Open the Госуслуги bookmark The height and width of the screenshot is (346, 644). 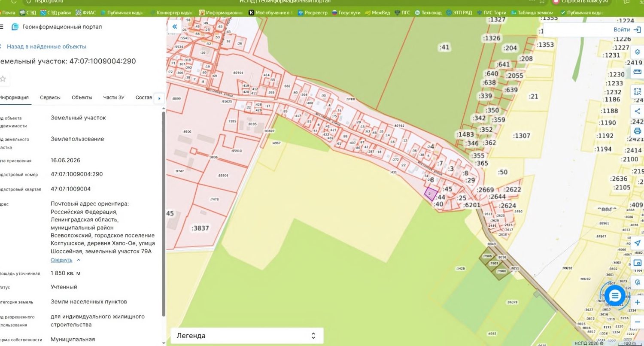tap(346, 13)
